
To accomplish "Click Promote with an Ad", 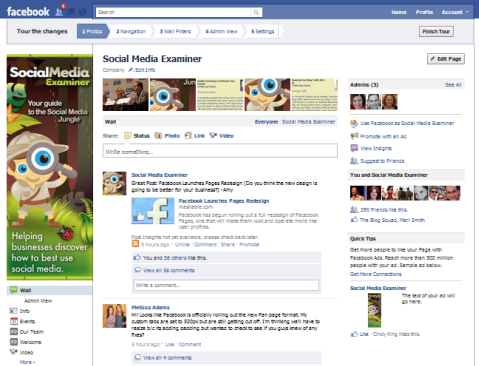I will click(378, 136).
